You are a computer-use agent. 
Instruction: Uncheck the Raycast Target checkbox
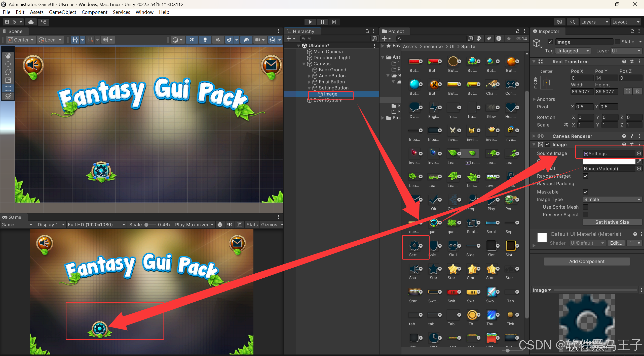pos(586,176)
